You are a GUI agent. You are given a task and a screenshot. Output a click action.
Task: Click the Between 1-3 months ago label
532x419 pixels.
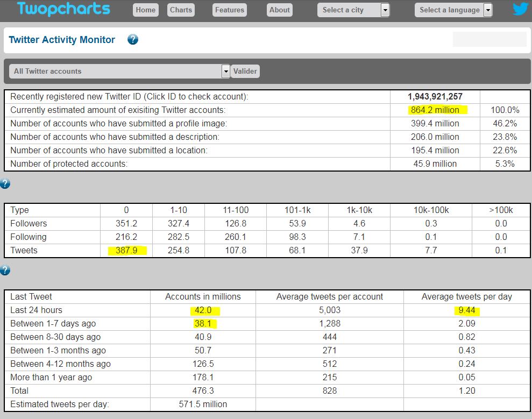(58, 351)
